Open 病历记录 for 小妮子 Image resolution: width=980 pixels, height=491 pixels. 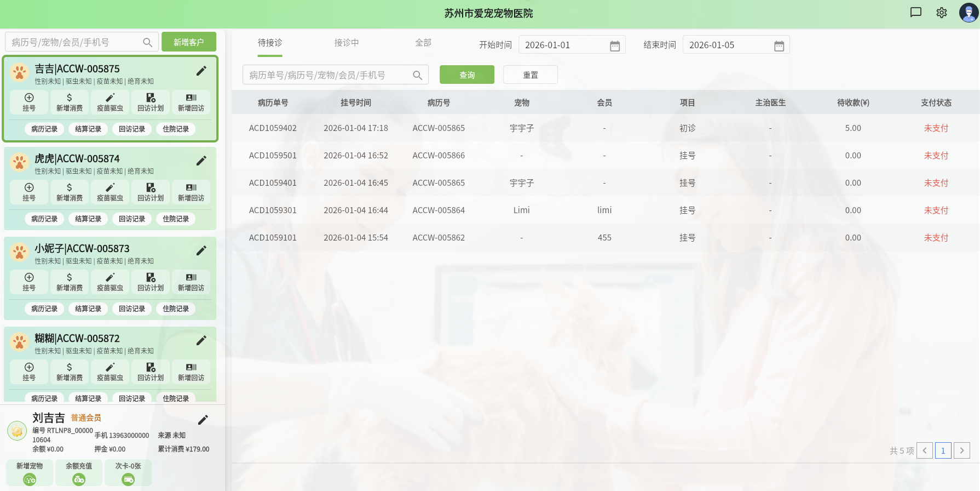44,309
